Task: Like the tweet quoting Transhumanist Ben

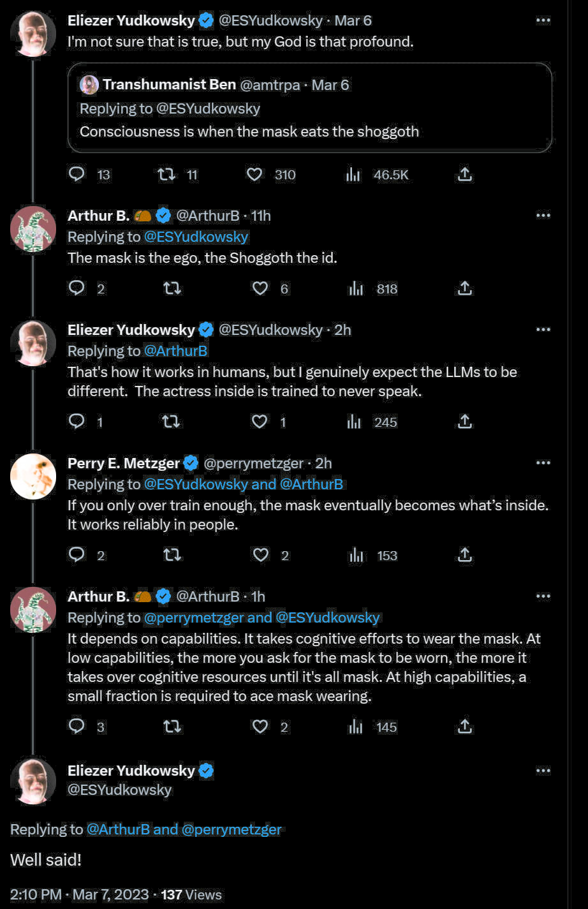Action: [x=254, y=174]
